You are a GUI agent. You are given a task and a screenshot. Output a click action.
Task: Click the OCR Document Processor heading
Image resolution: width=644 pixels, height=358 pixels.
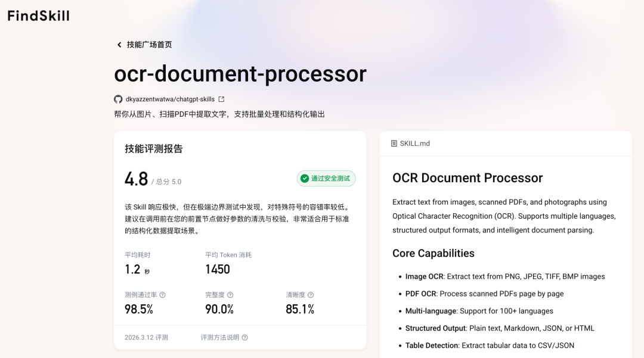[x=467, y=178]
